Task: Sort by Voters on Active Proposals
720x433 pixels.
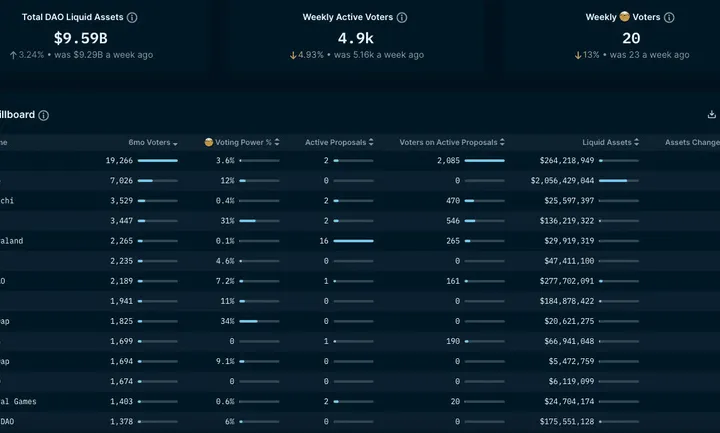Action: pos(502,143)
